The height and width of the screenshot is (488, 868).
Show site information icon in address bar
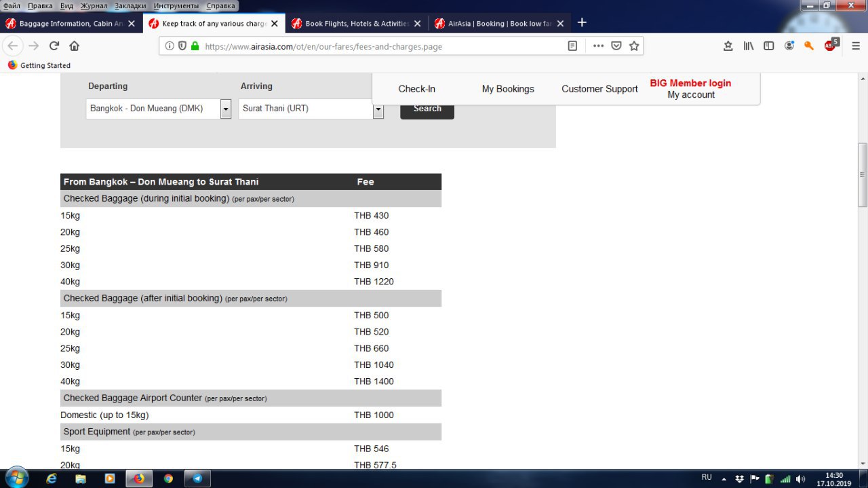pyautogui.click(x=170, y=46)
